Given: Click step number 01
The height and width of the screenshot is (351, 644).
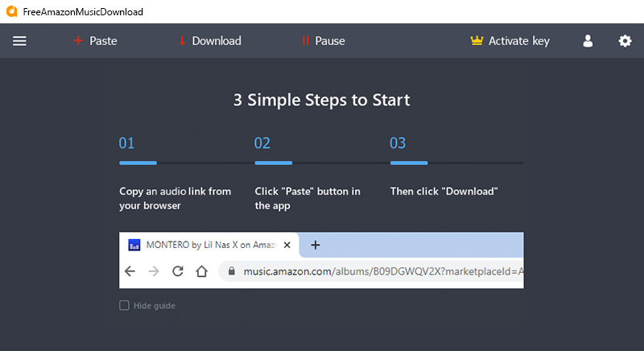Looking at the screenshot, I should [126, 143].
